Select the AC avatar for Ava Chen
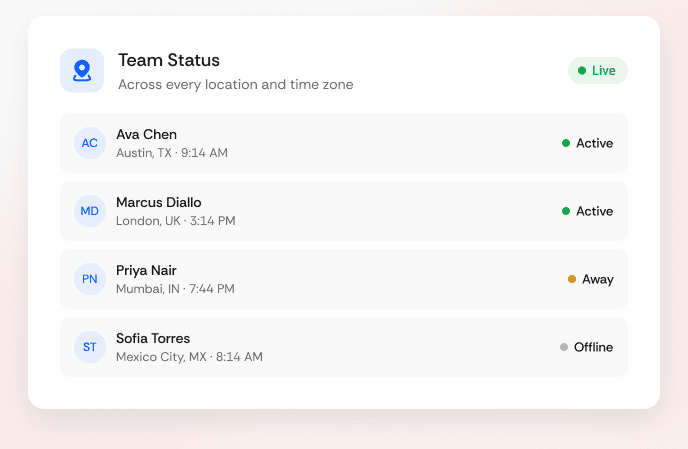The image size is (688, 449). point(90,143)
